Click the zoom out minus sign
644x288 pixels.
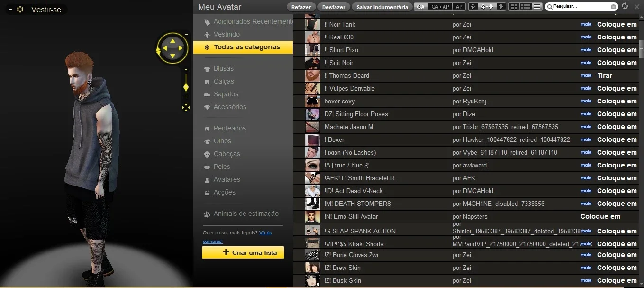186,97
